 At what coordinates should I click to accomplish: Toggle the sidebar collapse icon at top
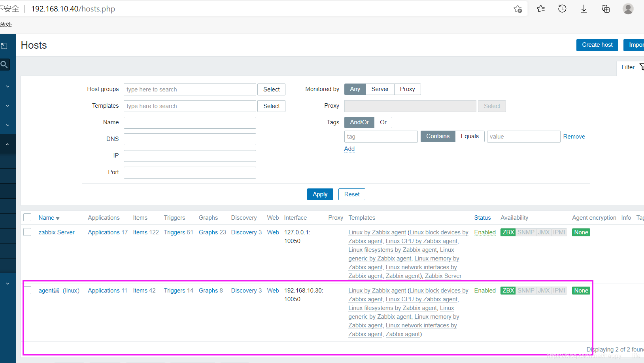coord(4,46)
